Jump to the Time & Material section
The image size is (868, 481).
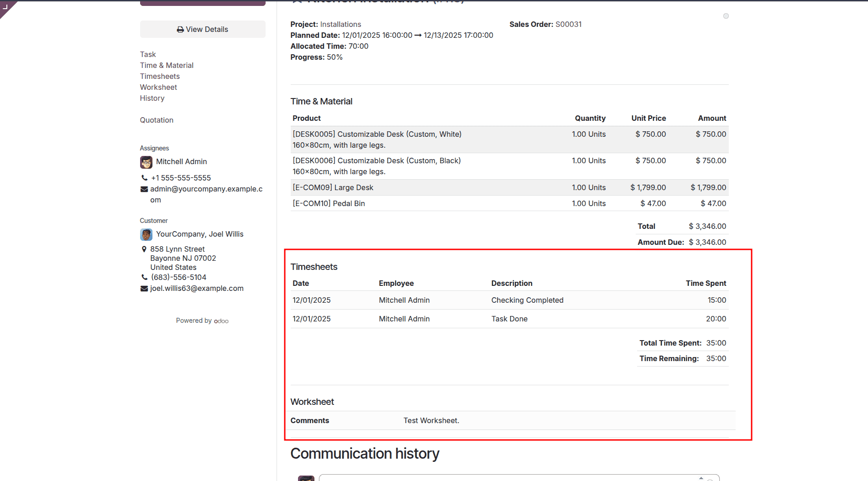(167, 65)
